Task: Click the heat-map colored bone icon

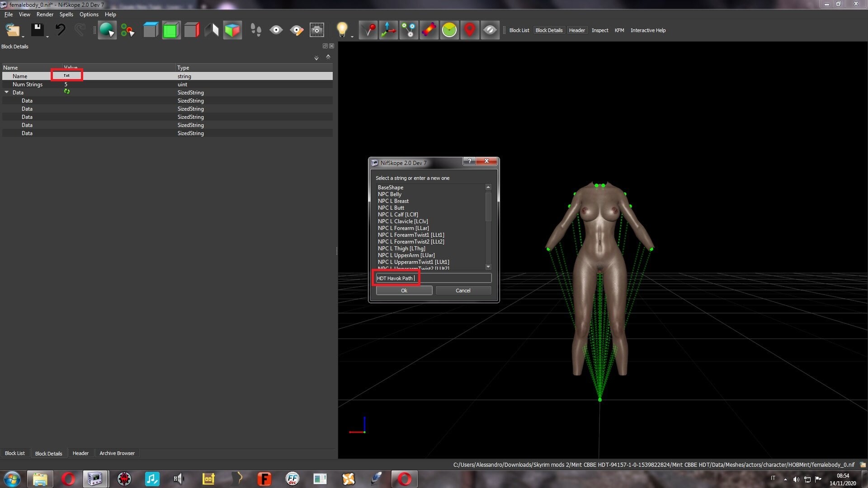Action: (x=429, y=30)
